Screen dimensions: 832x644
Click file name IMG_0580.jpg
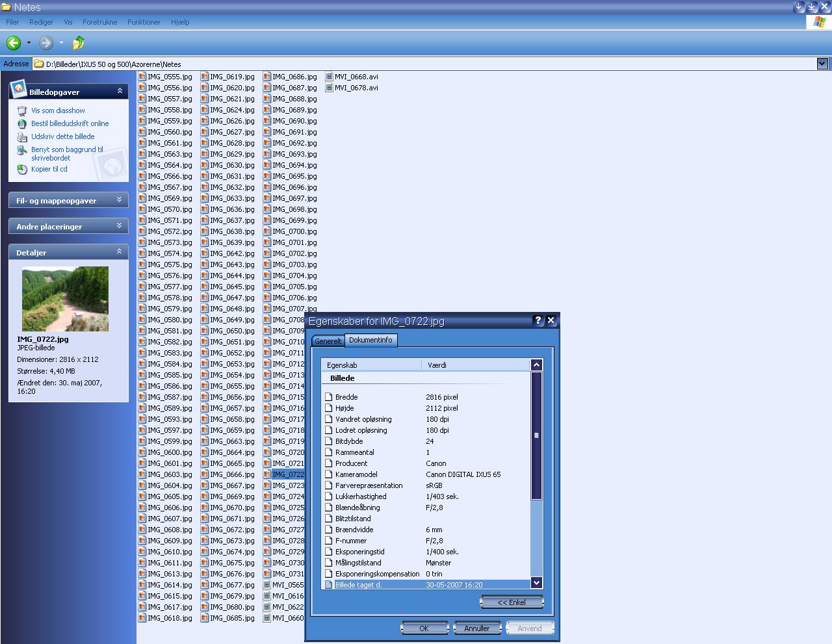(170, 320)
